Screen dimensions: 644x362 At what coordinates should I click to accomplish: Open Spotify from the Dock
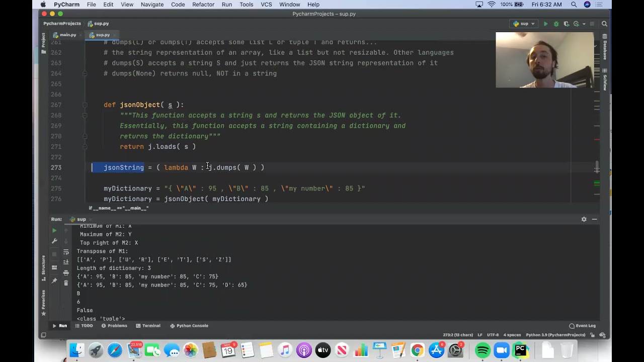coord(482,350)
